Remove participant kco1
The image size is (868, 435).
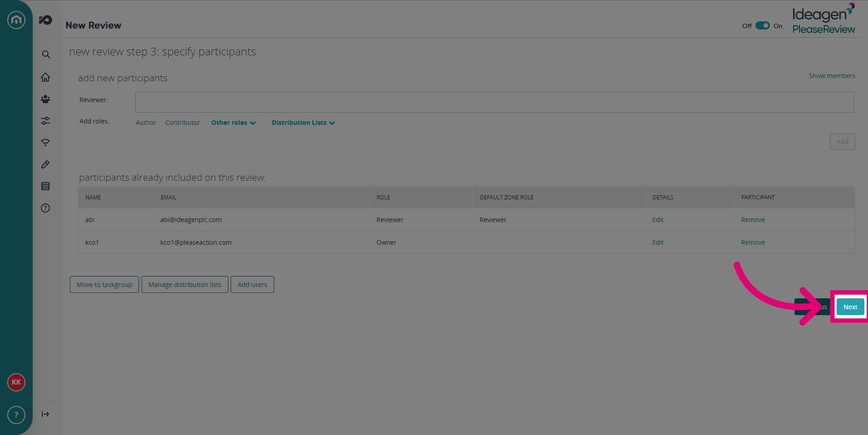coord(753,242)
